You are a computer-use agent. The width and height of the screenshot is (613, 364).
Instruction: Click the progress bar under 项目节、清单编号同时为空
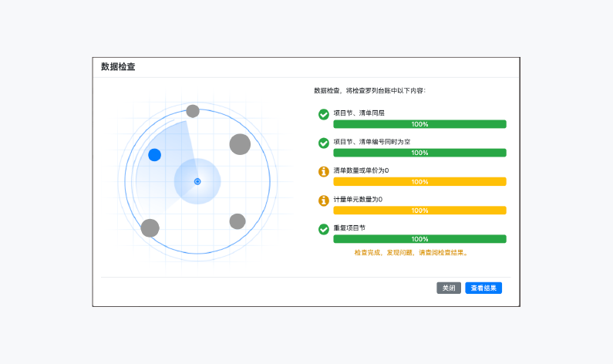tap(419, 153)
